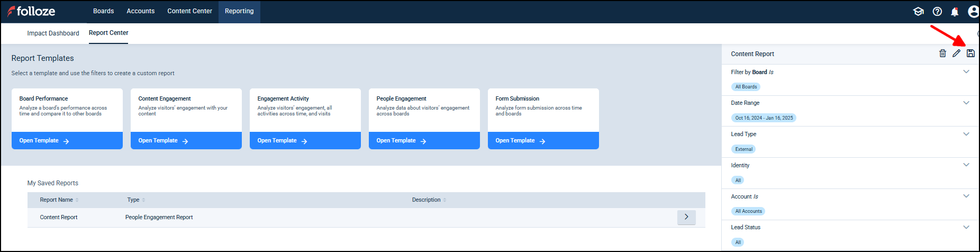Open the Content Center menu

(189, 11)
